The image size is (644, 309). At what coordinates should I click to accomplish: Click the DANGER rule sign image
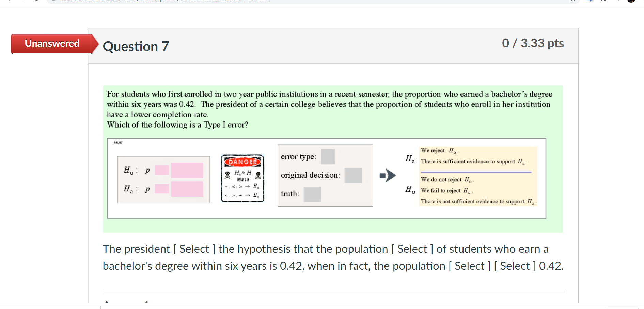[242, 178]
